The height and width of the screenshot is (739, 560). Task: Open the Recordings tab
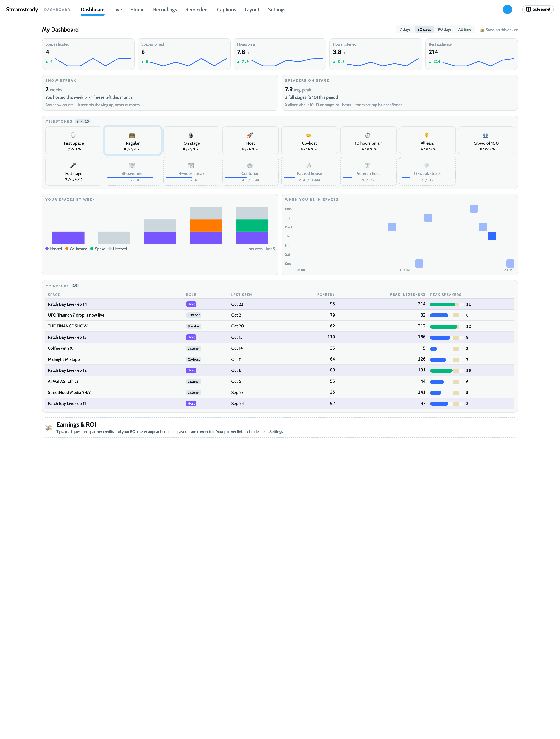point(165,10)
